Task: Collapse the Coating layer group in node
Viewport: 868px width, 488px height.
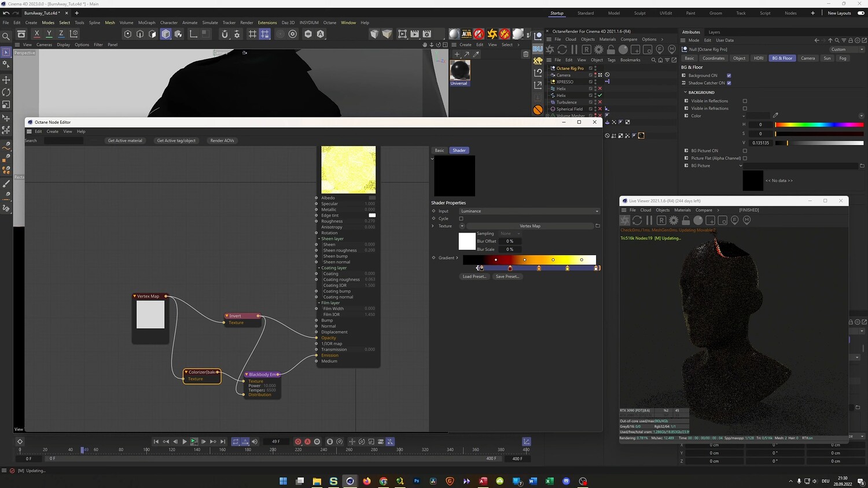Action: pyautogui.click(x=319, y=268)
